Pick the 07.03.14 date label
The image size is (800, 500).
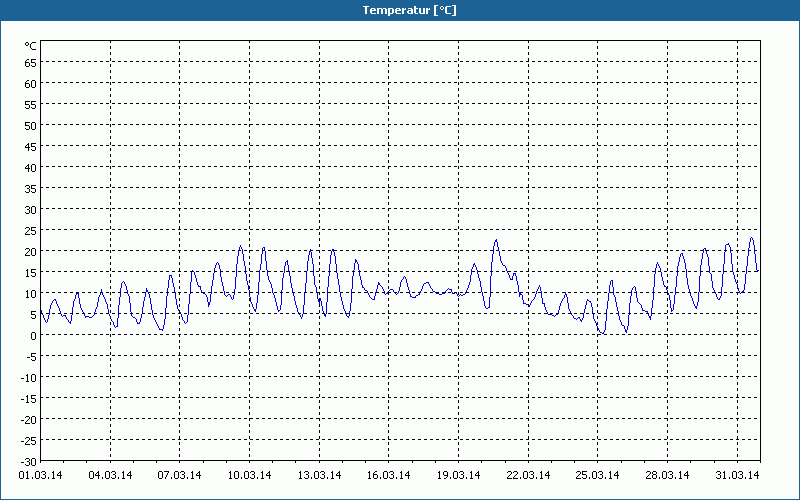[180, 475]
